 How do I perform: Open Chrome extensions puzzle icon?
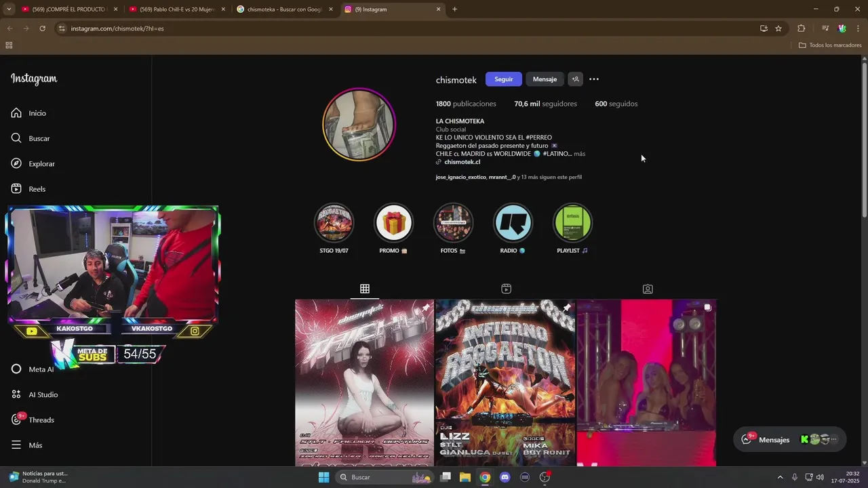[802, 28]
